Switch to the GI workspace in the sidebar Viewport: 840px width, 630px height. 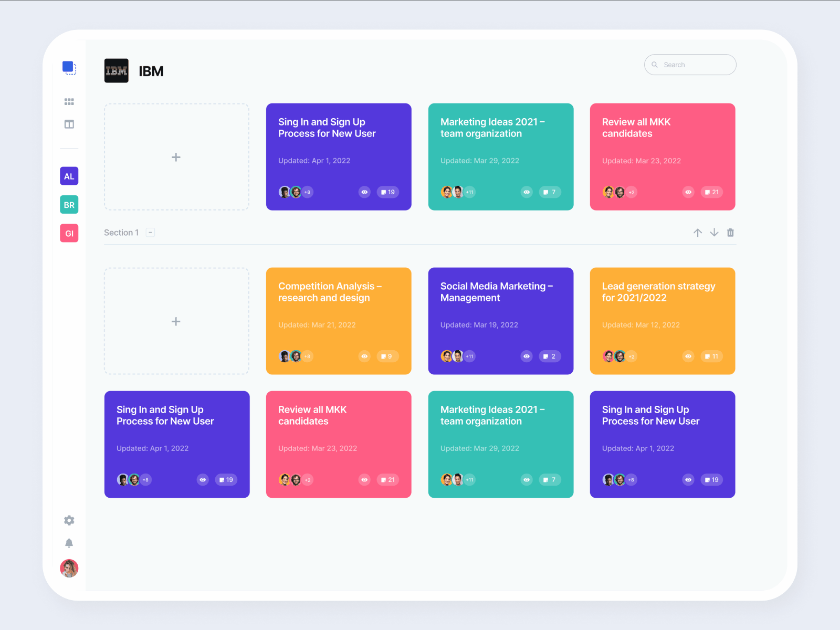click(x=69, y=233)
